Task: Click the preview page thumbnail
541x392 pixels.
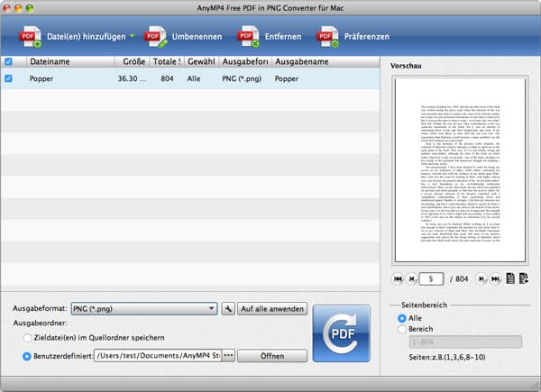Action: click(460, 170)
